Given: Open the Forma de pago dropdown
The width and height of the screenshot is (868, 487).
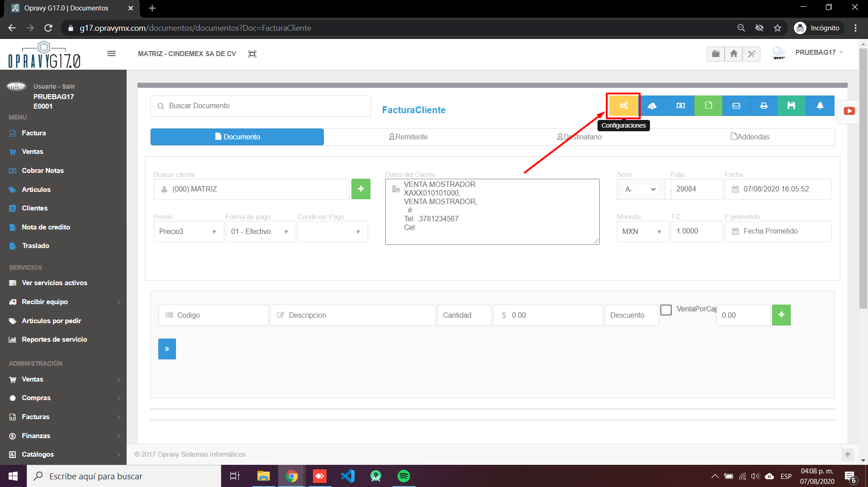Looking at the screenshot, I should click(261, 231).
